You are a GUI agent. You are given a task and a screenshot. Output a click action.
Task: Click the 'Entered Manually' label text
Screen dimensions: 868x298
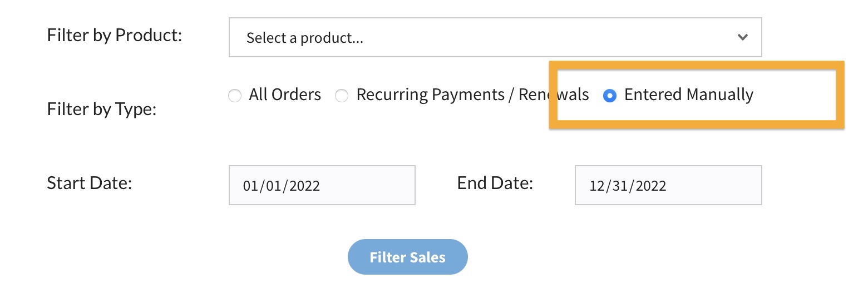click(688, 95)
